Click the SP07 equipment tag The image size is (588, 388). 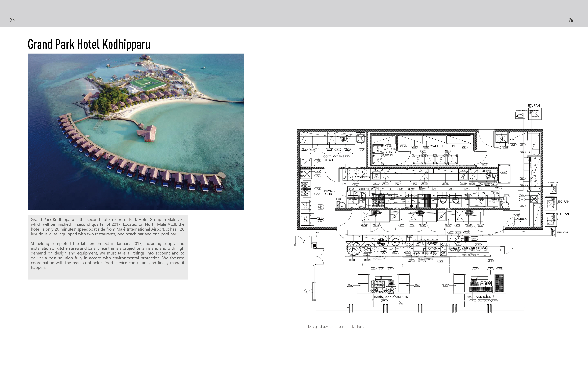(x=318, y=176)
